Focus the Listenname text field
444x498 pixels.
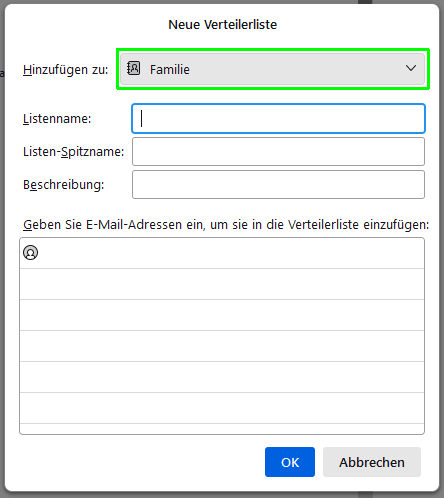pyautogui.click(x=278, y=119)
